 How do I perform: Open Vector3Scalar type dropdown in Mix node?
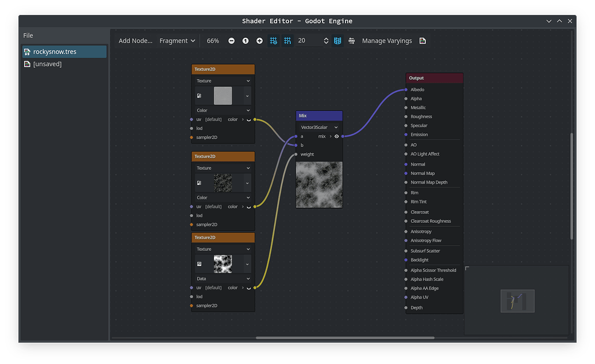[319, 127]
